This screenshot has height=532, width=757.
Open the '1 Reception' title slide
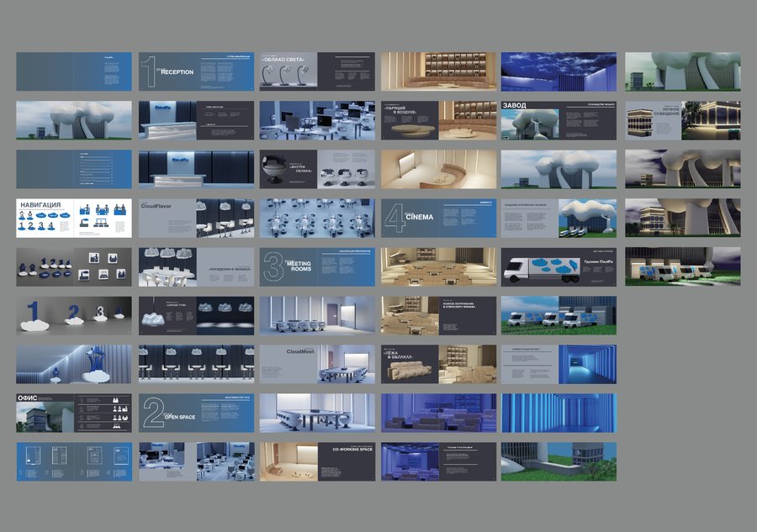[196, 71]
